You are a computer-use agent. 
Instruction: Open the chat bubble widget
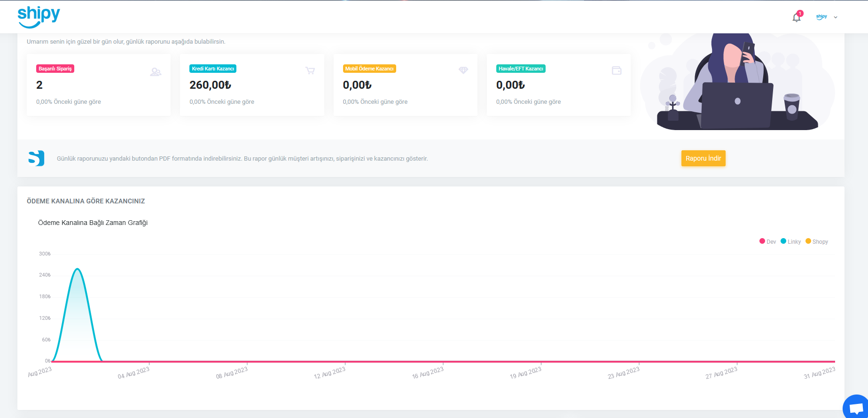click(856, 407)
